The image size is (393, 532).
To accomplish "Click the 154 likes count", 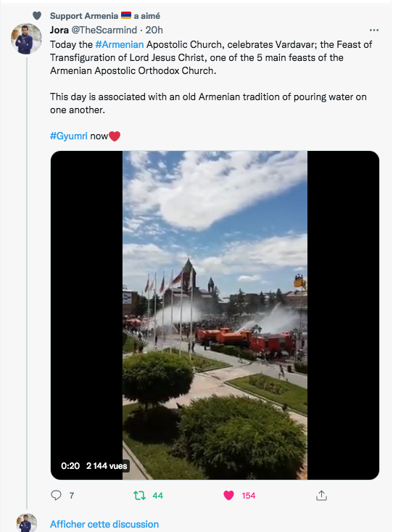I will (249, 496).
